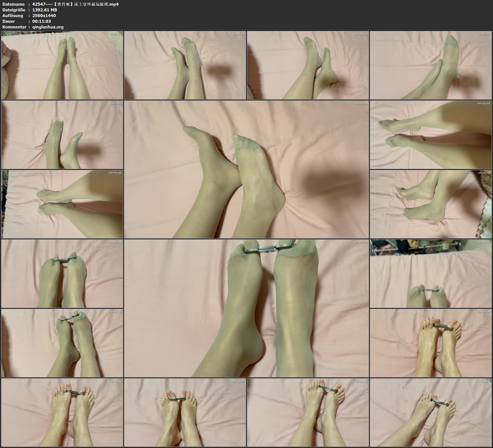Select the frame at 00:01:09
The width and height of the screenshot is (493, 448).
[x=185, y=65]
